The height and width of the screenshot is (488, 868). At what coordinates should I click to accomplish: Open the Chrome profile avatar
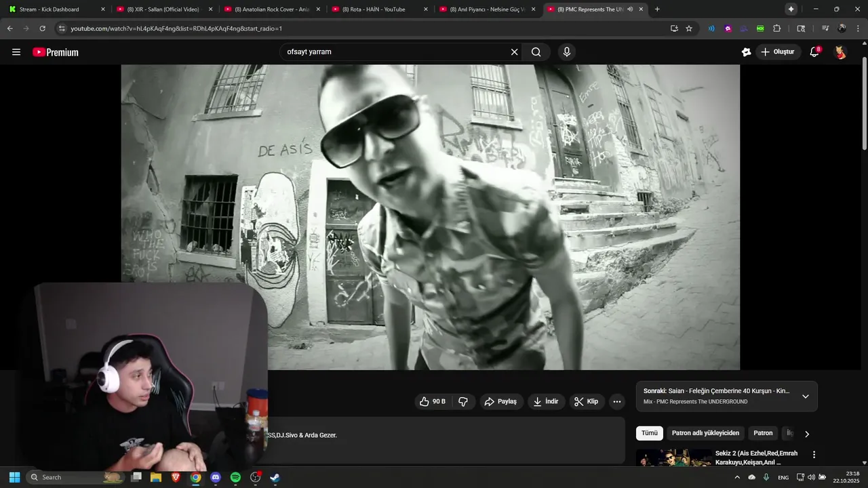pyautogui.click(x=842, y=28)
